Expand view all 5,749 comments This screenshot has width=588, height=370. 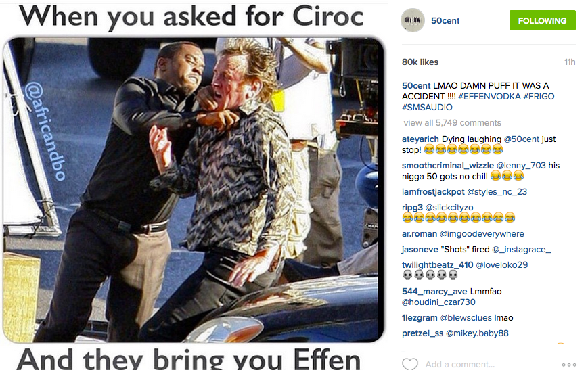point(452,123)
